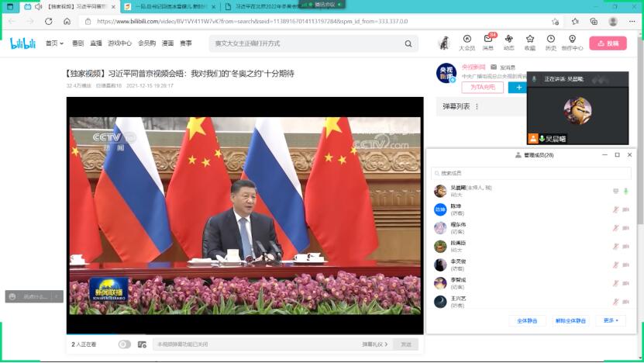Image resolution: width=644 pixels, height=363 pixels.
Task: Click the 大会员 membership icon
Action: tap(467, 41)
